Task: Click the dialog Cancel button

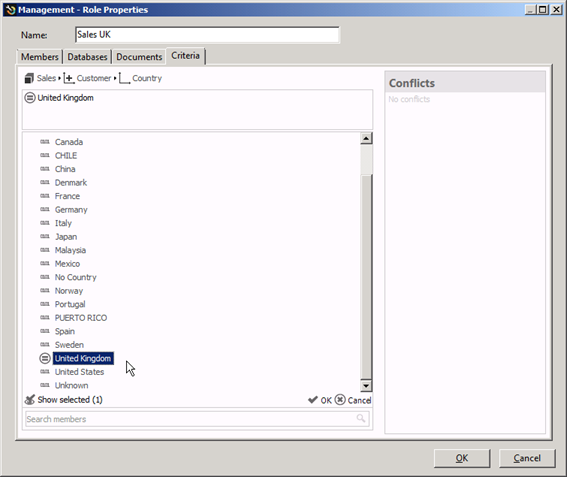Action: (527, 458)
